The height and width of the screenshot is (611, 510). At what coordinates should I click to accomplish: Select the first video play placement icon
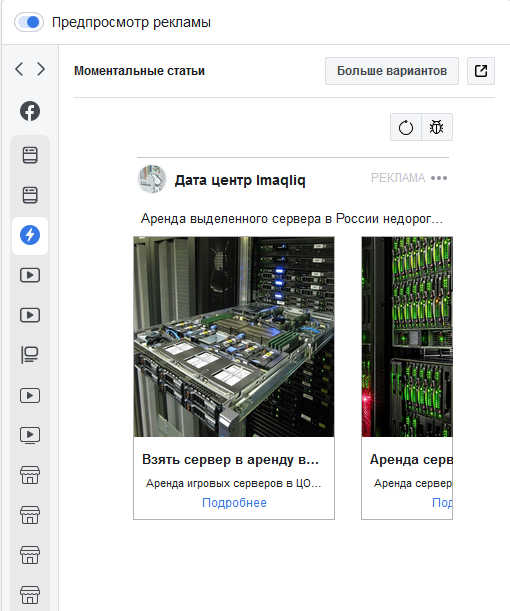(x=30, y=275)
